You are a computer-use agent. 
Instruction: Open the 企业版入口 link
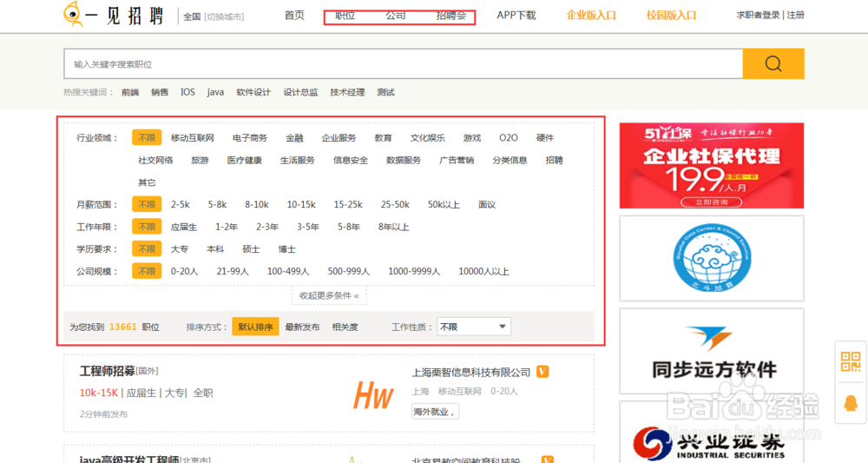click(x=591, y=16)
